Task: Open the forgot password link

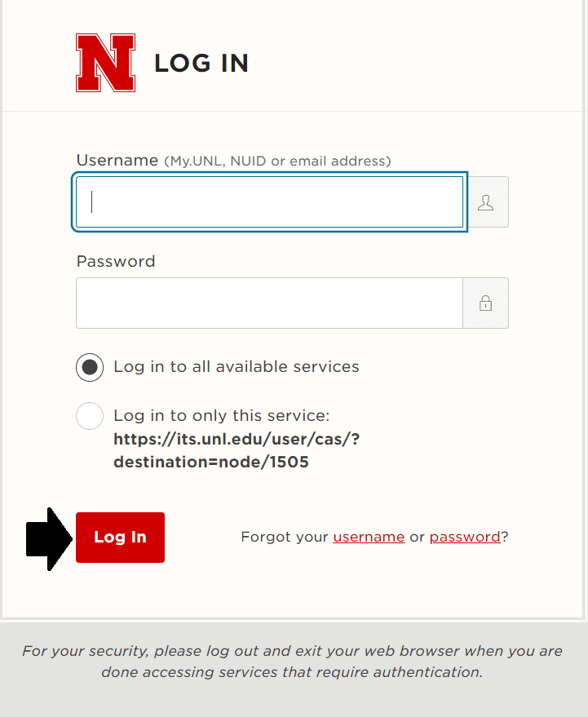Action: tap(465, 537)
